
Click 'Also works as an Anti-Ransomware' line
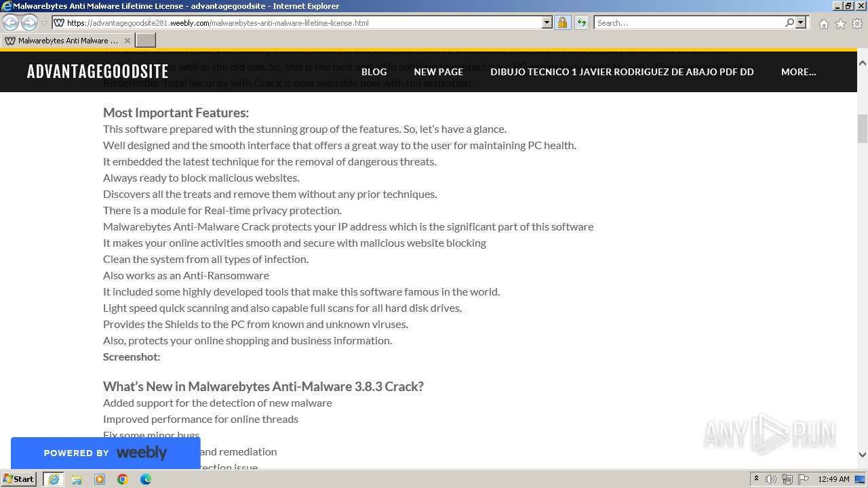(186, 275)
